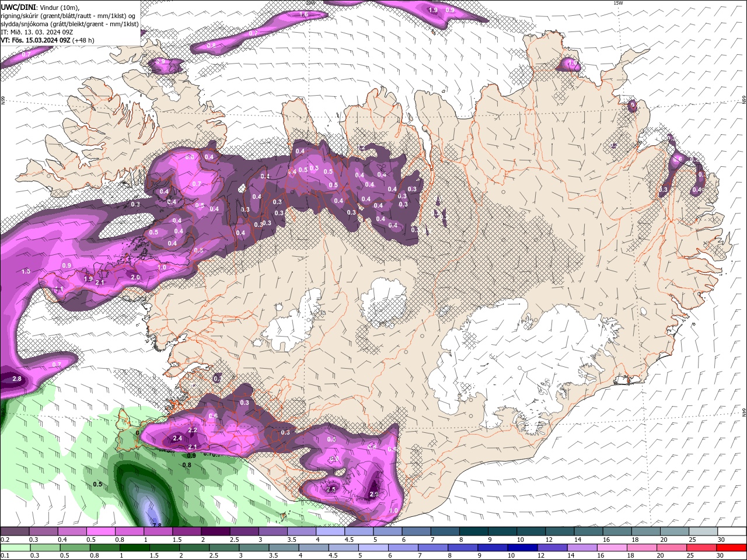Screen dimensions: 747x560
Task: Click the 2.0 value on Snæfellsnes
Action: (x=135, y=277)
